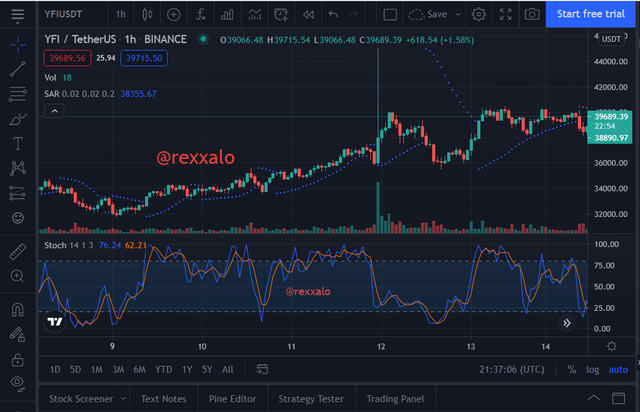This screenshot has height=412, width=640.
Task: Set range to 1D
Action: click(x=55, y=370)
